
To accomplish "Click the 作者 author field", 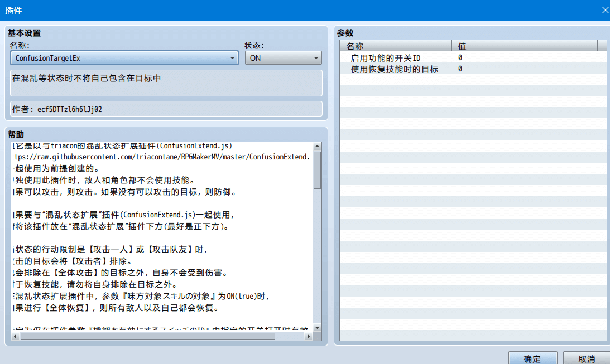I will point(166,109).
